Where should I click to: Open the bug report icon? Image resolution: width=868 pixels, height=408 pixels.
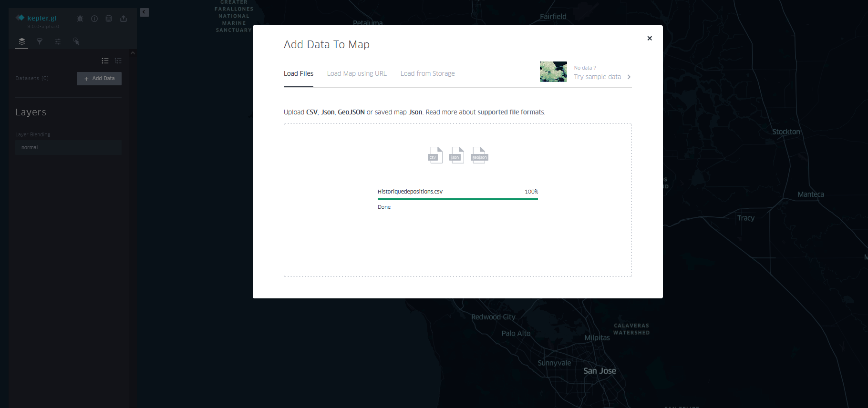click(80, 19)
